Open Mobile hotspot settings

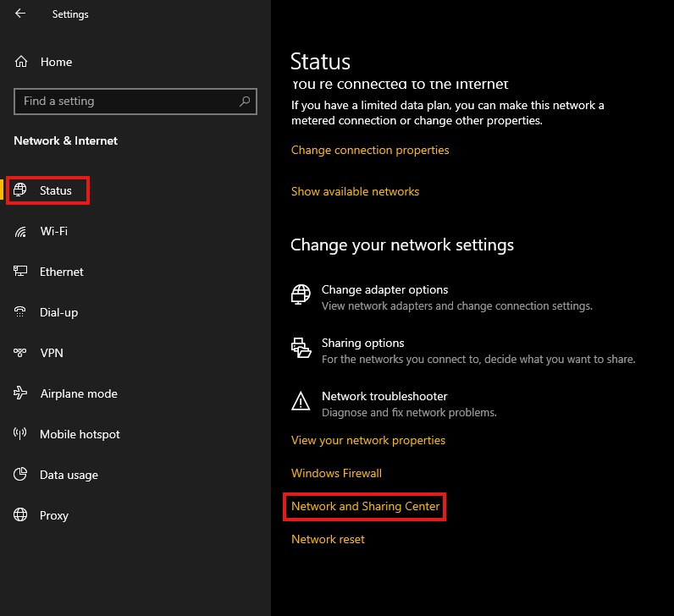[80, 434]
